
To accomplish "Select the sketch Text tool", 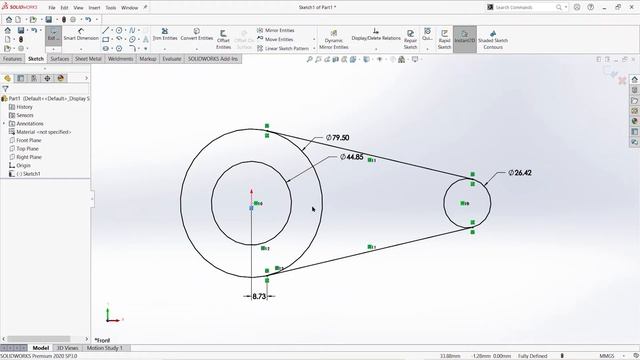I will (145, 40).
